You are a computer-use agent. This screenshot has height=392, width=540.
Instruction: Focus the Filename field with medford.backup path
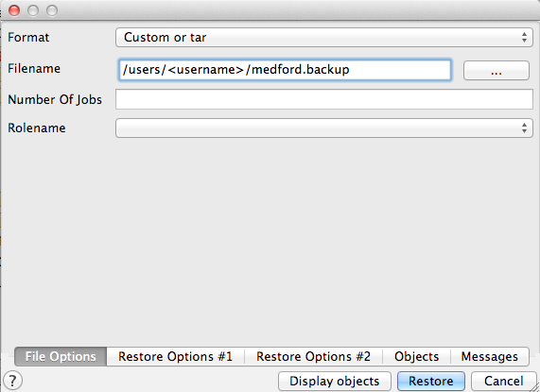click(285, 70)
